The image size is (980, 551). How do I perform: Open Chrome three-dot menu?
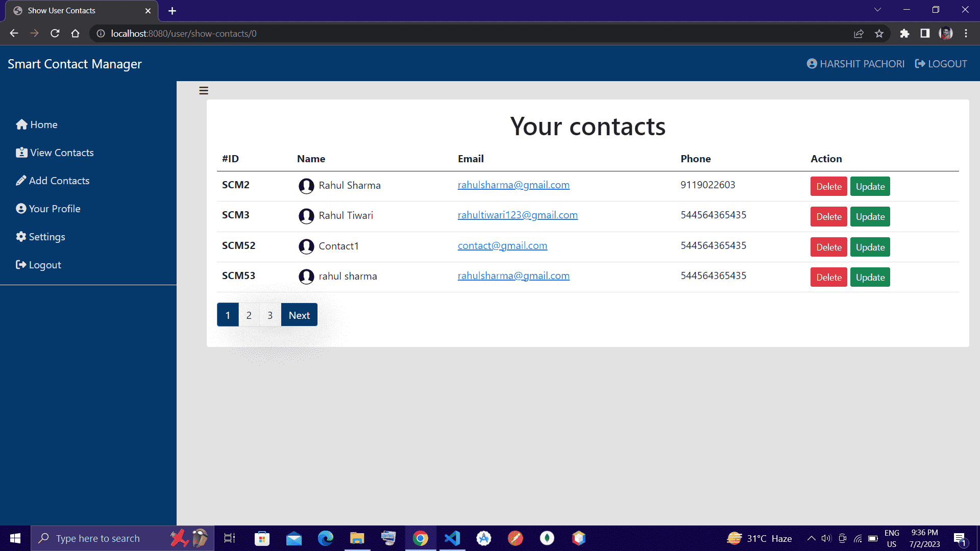click(x=966, y=33)
